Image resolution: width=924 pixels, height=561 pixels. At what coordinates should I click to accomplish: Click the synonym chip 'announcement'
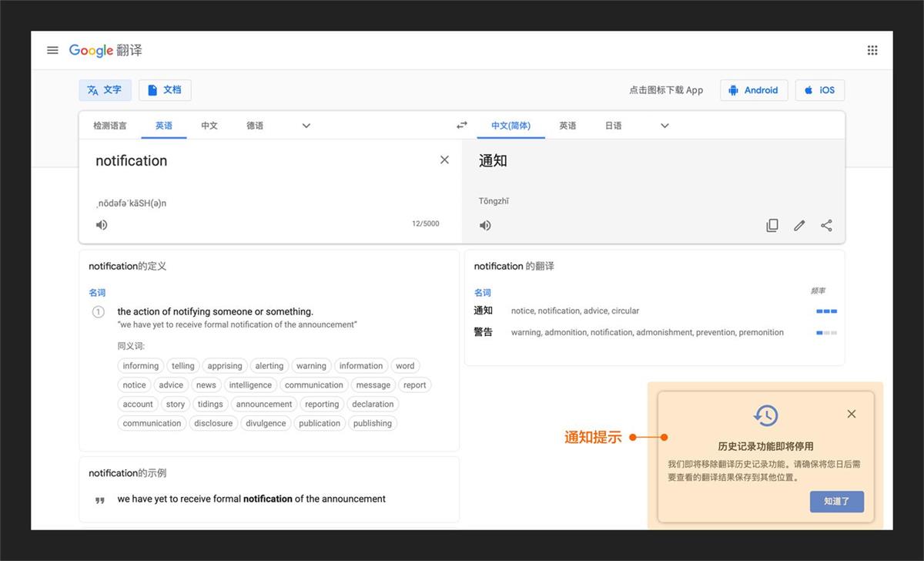click(x=264, y=404)
